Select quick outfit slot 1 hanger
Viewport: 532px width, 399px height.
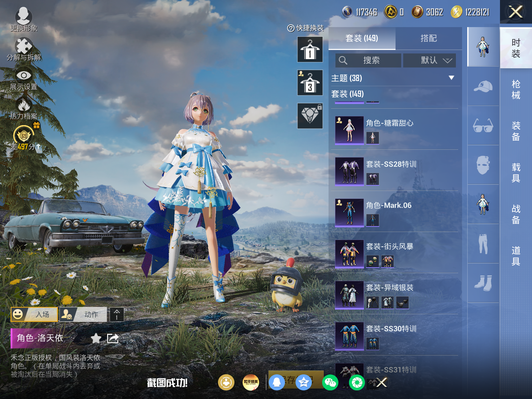(310, 49)
